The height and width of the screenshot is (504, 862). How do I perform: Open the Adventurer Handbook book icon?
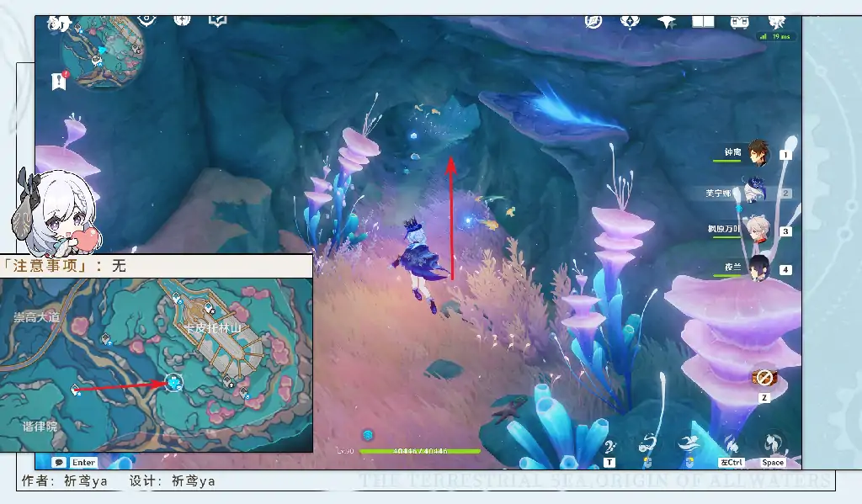pyautogui.click(x=703, y=22)
